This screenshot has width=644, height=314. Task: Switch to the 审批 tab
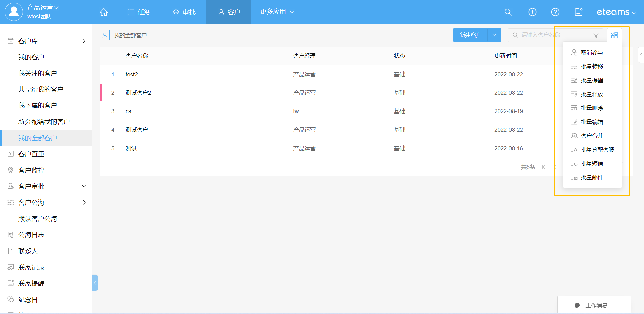pyautogui.click(x=184, y=12)
